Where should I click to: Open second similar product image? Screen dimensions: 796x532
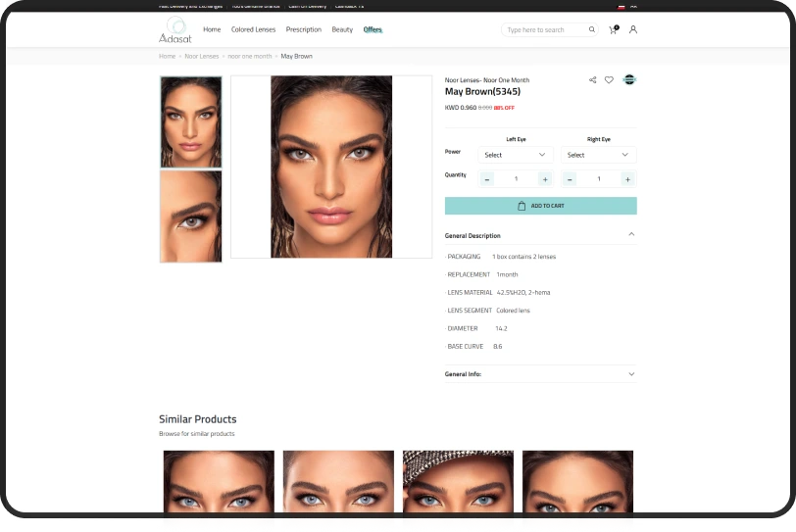[x=338, y=481]
